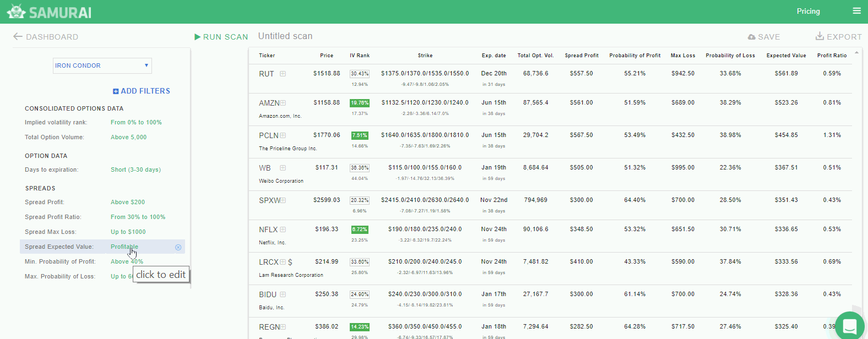The image size is (868, 339).
Task: Export the scan results
Action: click(838, 37)
